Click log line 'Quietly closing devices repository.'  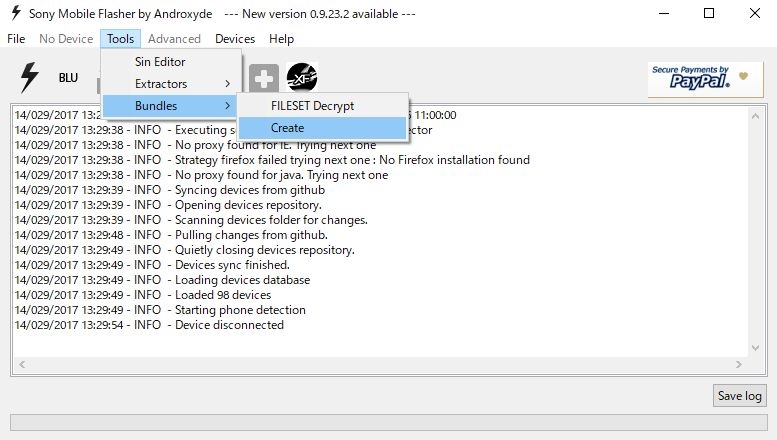(x=184, y=250)
